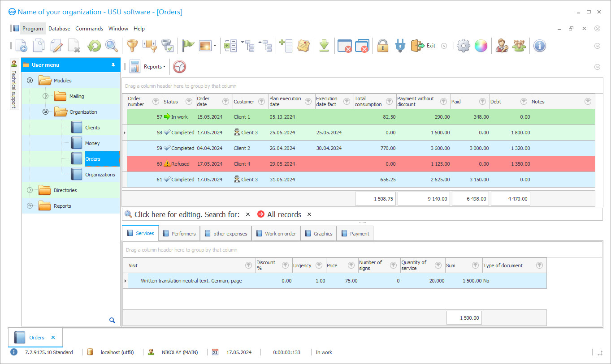Apply the Filter funnel tool
This screenshot has width=611, height=364.
coord(132,45)
